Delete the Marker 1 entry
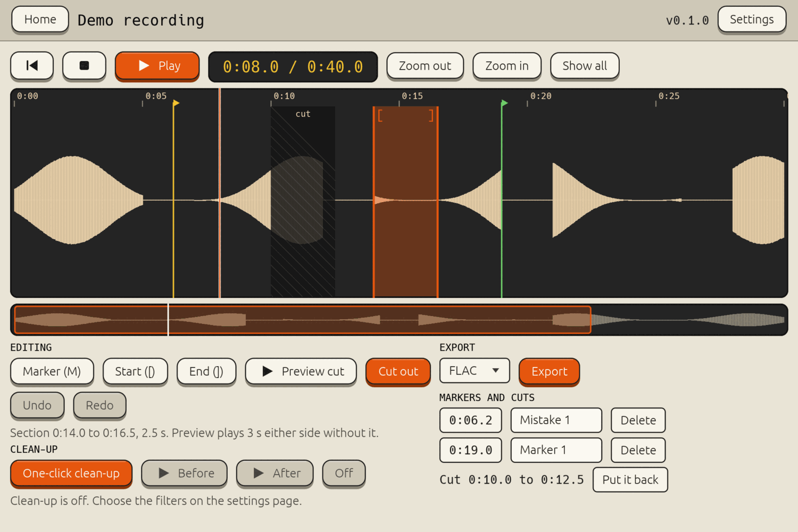 click(638, 450)
